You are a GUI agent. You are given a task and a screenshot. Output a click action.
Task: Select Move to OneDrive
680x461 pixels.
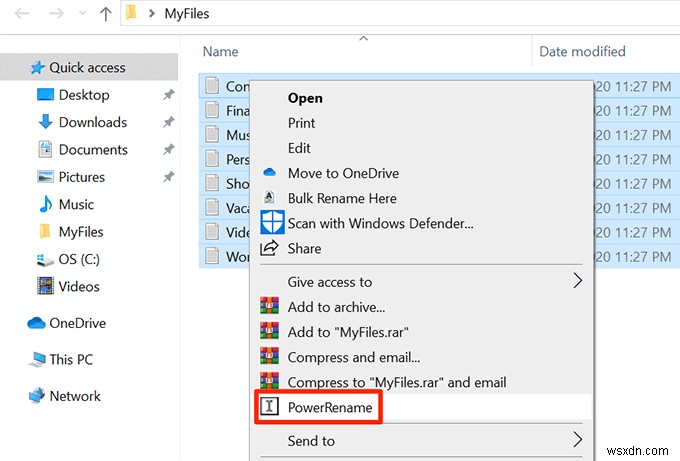[343, 173]
